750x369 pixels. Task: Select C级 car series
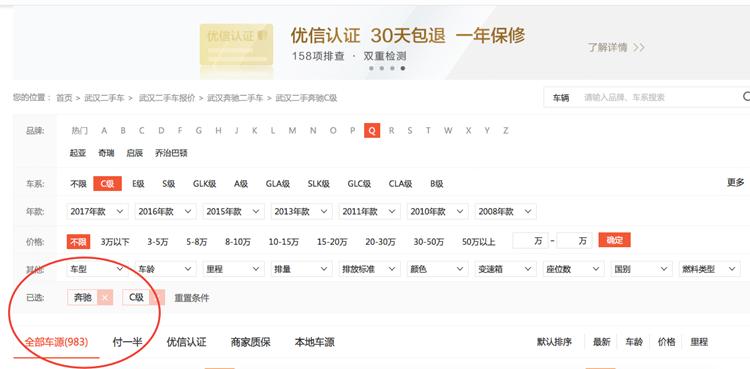tap(108, 183)
